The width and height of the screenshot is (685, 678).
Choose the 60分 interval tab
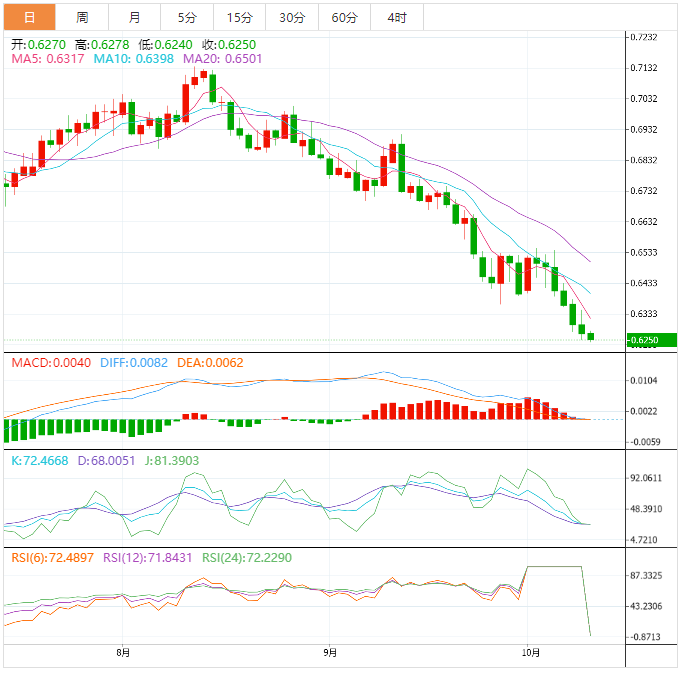pos(344,17)
